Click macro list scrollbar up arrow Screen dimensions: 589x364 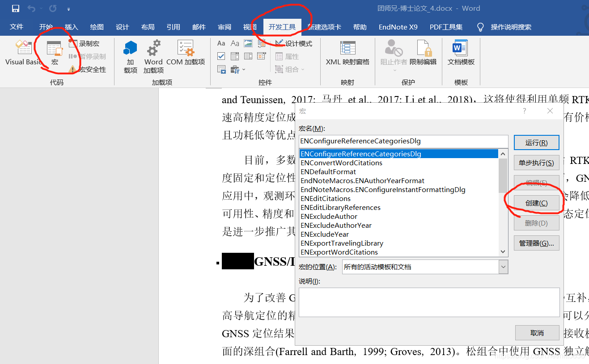(x=503, y=154)
